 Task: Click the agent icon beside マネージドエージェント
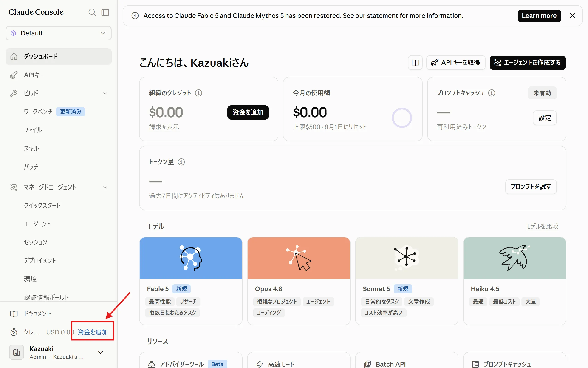(14, 187)
